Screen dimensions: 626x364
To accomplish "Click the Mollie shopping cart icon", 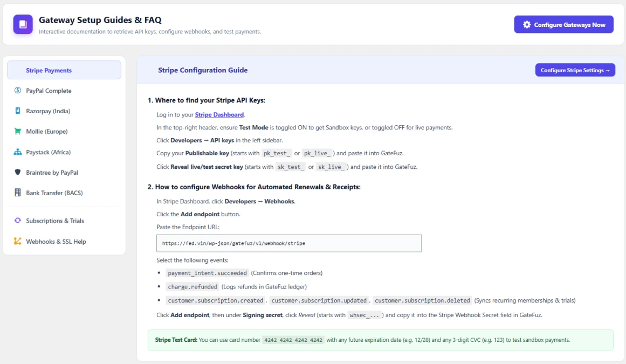I will coord(18,131).
